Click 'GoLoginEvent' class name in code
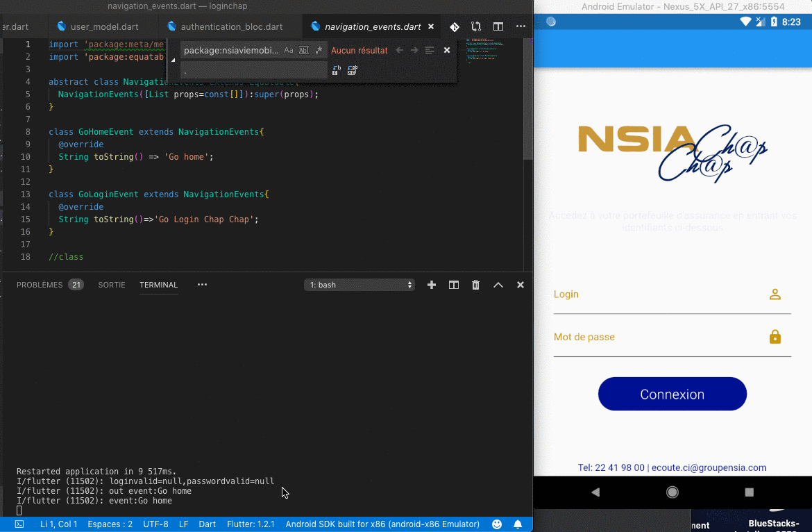The width and height of the screenshot is (812, 532). pyautogui.click(x=108, y=194)
